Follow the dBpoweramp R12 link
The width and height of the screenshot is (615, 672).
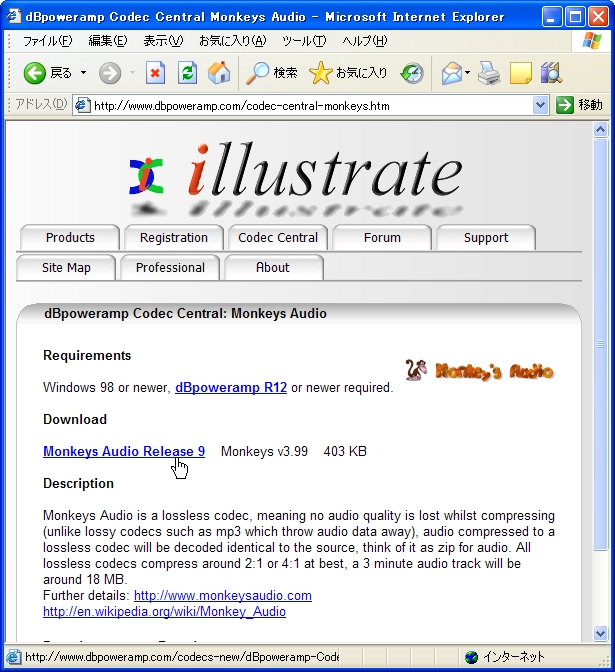pyautogui.click(x=231, y=387)
